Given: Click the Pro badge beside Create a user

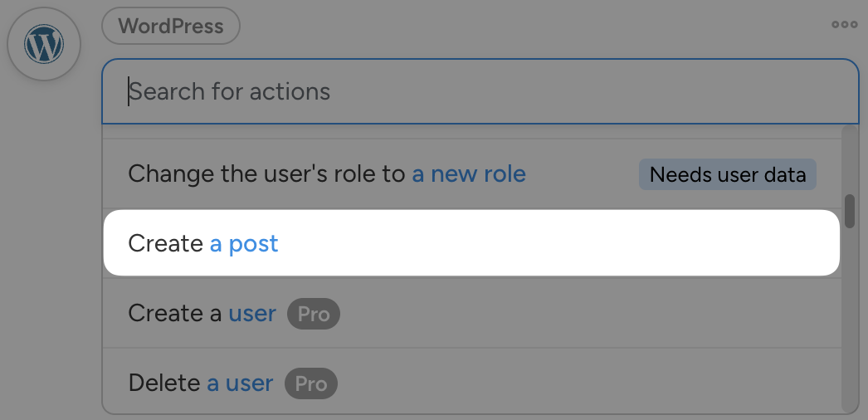Looking at the screenshot, I should point(314,315).
